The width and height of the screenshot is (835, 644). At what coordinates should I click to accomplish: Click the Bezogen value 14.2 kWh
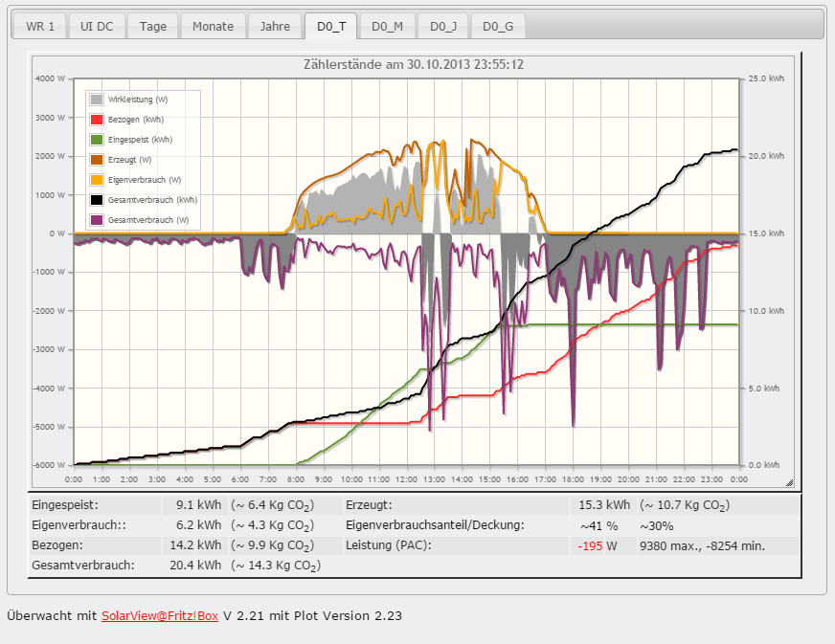click(195, 545)
